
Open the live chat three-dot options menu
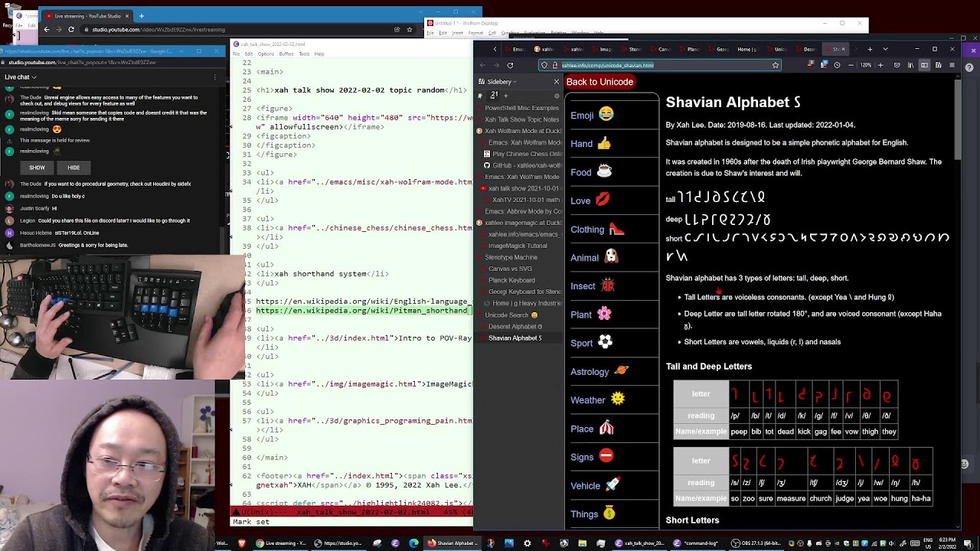[214, 77]
